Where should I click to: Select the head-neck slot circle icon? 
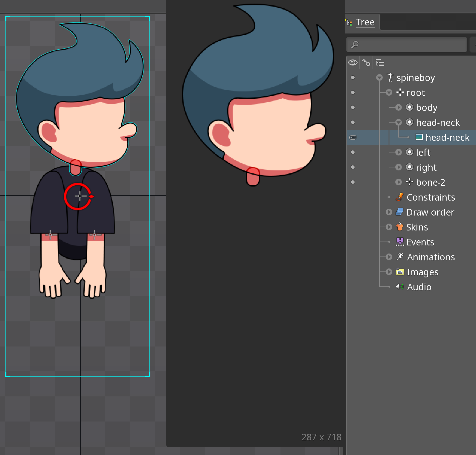pos(410,122)
